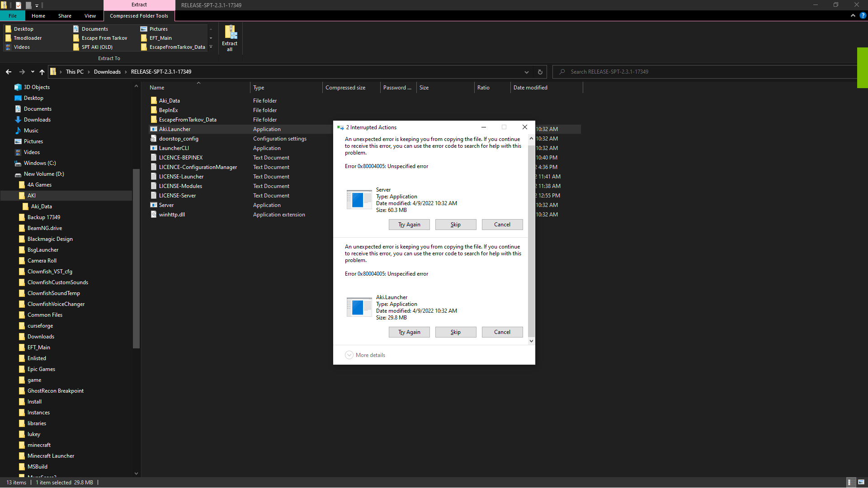Open the File menu
The height and width of the screenshot is (488, 868).
coord(13,16)
